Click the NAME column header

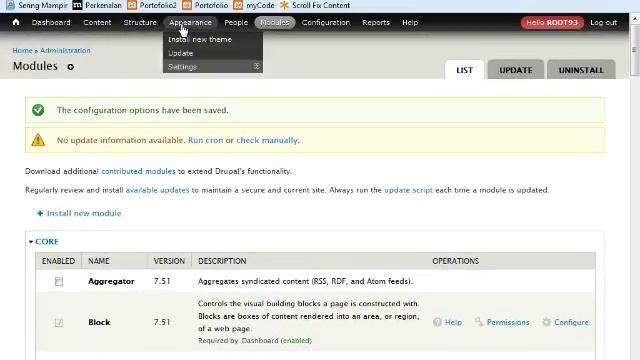pyautogui.click(x=99, y=261)
